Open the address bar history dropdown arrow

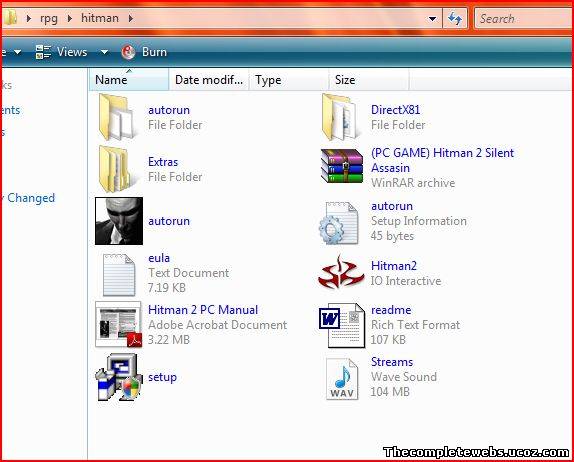click(432, 18)
